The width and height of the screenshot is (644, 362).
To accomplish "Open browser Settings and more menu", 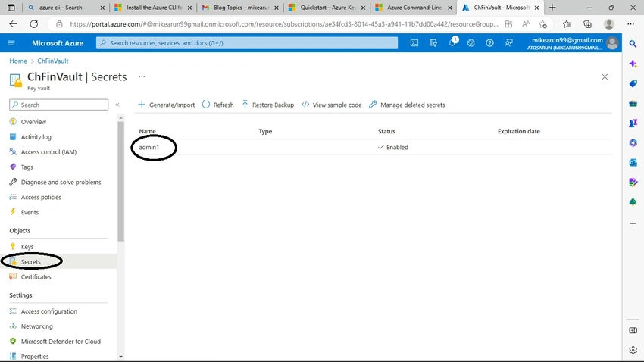I will pyautogui.click(x=630, y=24).
